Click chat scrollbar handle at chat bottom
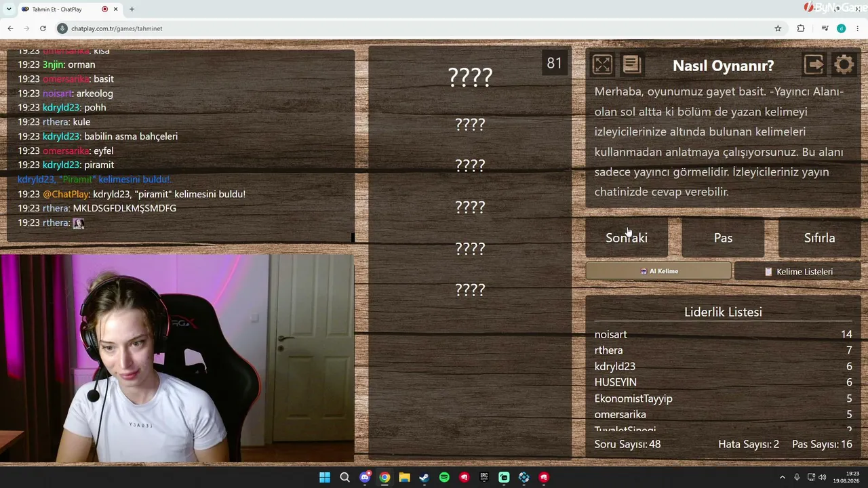 coord(353,238)
